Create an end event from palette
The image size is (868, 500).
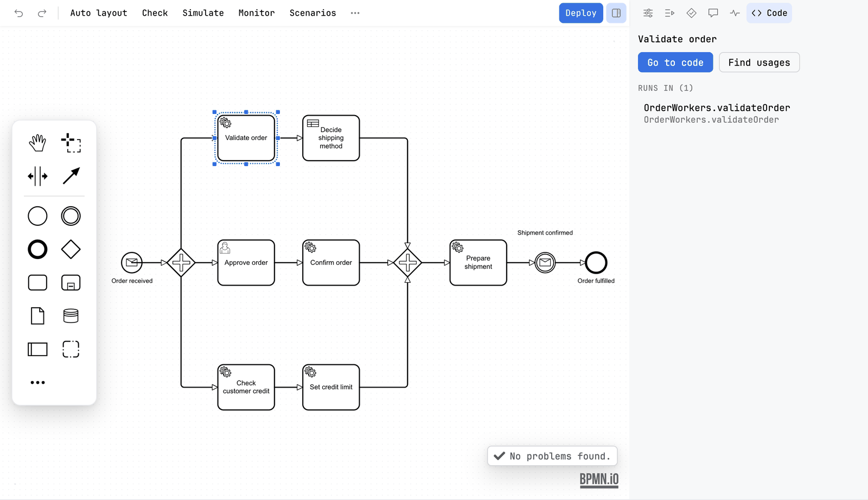pos(37,250)
